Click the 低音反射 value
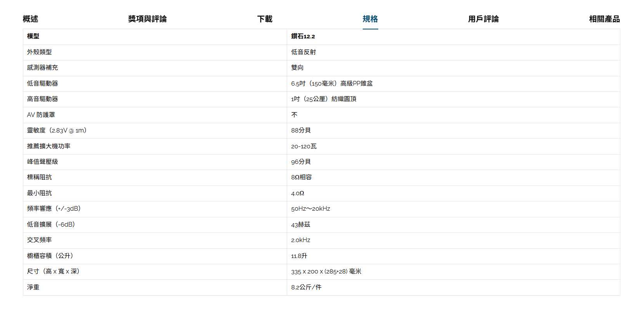Screen dimensions: 644x313 point(303,52)
